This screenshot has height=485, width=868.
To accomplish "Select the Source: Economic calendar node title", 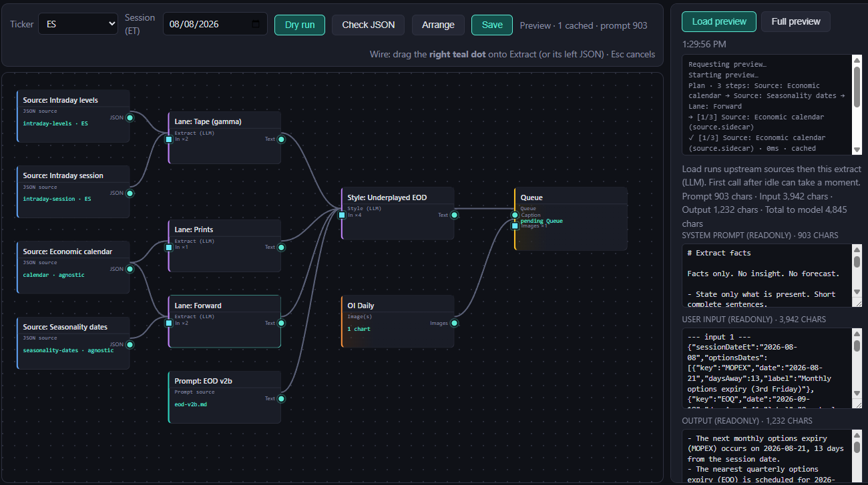I will [67, 252].
